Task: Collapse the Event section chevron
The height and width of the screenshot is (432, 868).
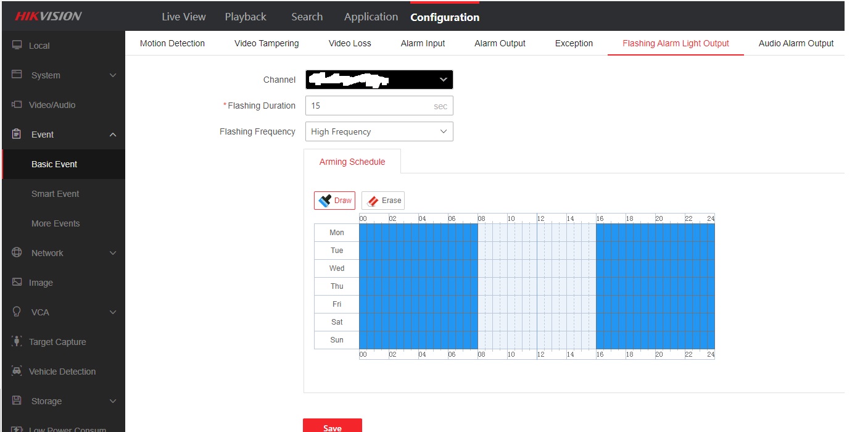Action: pyautogui.click(x=112, y=135)
